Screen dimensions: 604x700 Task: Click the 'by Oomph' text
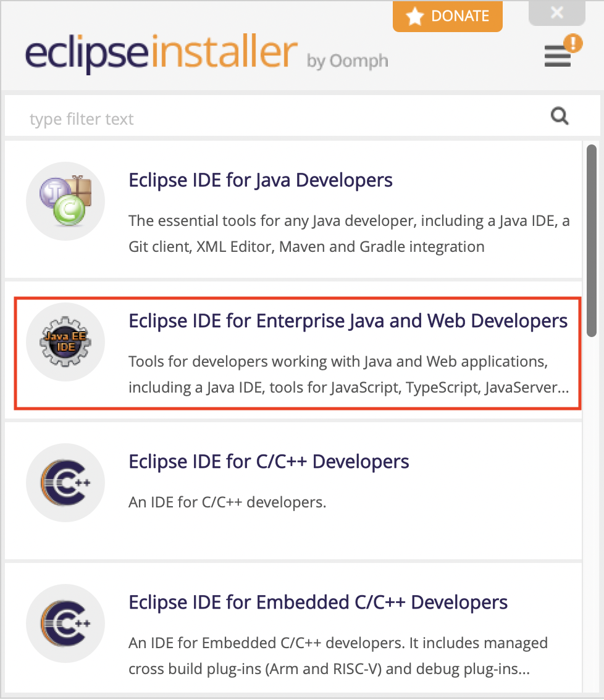[x=348, y=61]
